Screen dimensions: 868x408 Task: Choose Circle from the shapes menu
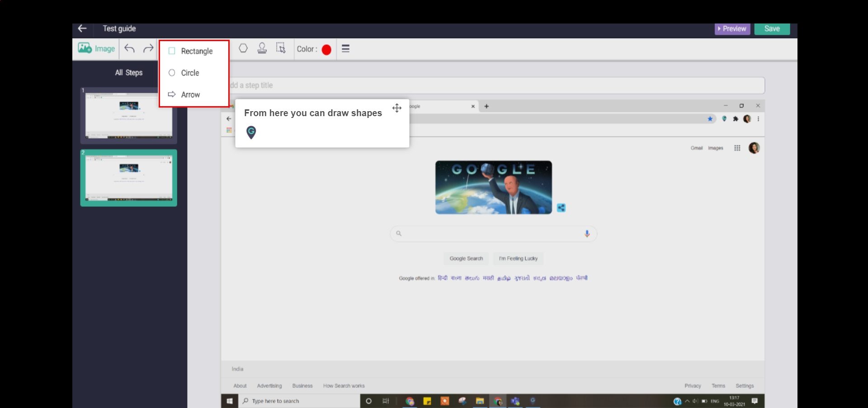click(x=194, y=73)
